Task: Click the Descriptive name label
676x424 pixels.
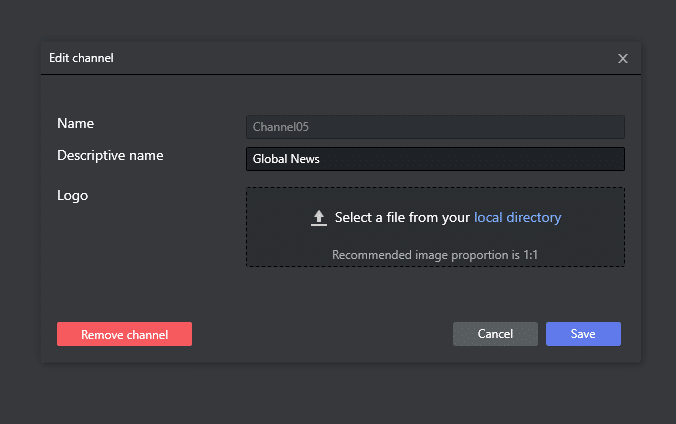Action: tap(110, 155)
